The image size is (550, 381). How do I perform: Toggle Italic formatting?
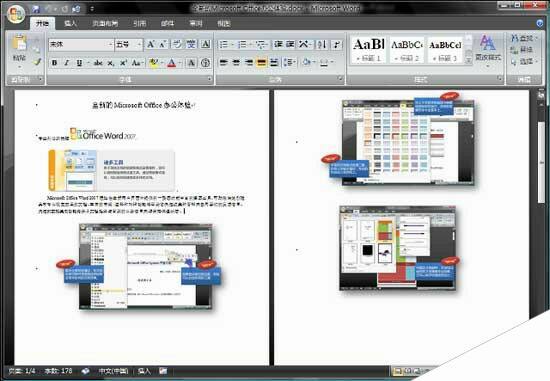67,63
